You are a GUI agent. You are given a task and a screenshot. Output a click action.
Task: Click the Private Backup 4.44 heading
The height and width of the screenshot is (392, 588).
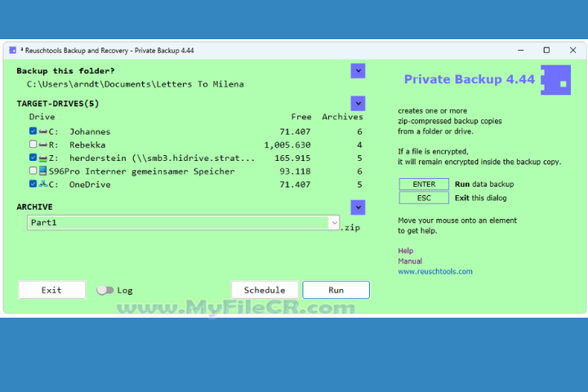469,79
